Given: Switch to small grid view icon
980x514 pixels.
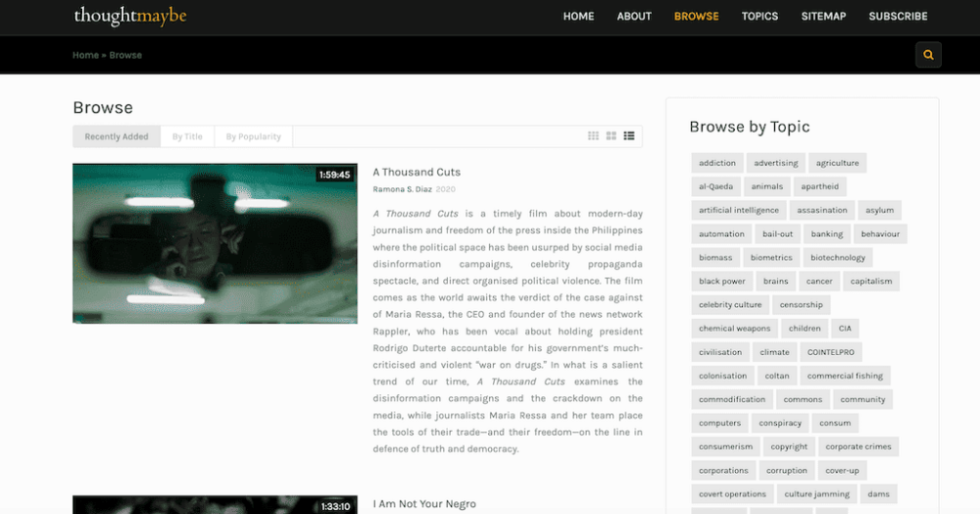Looking at the screenshot, I should pos(593,136).
